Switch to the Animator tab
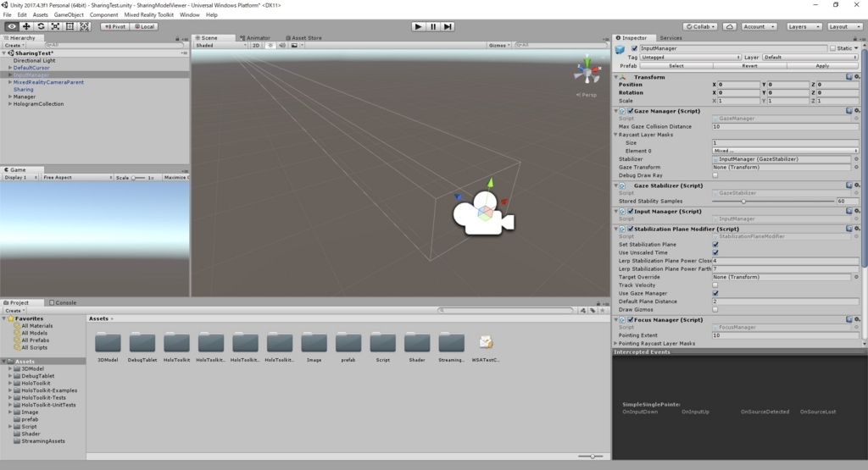Viewport: 868px width, 470px height. [x=255, y=38]
